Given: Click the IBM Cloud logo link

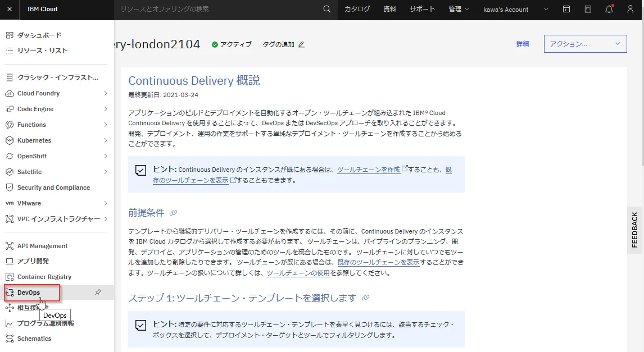Looking at the screenshot, I should [42, 9].
